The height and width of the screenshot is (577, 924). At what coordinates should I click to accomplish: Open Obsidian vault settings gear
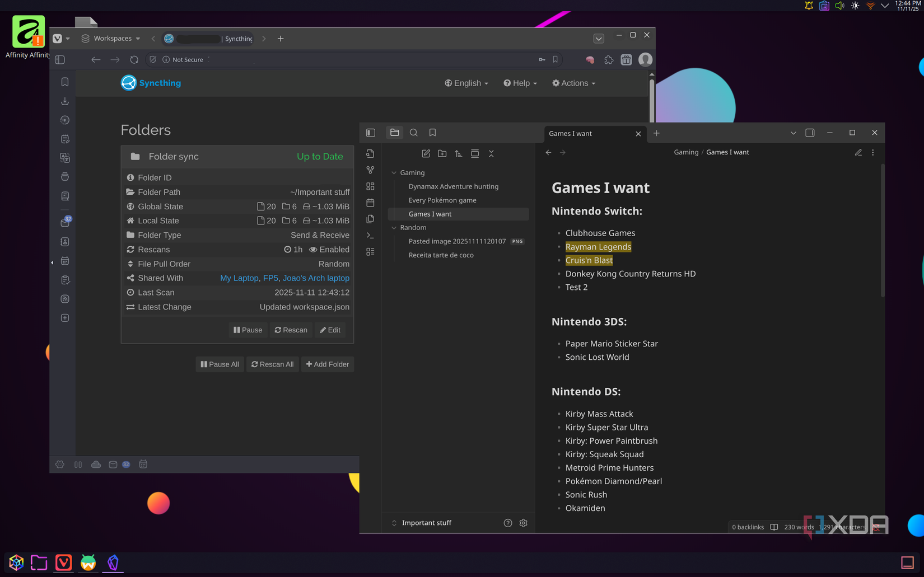click(x=524, y=523)
